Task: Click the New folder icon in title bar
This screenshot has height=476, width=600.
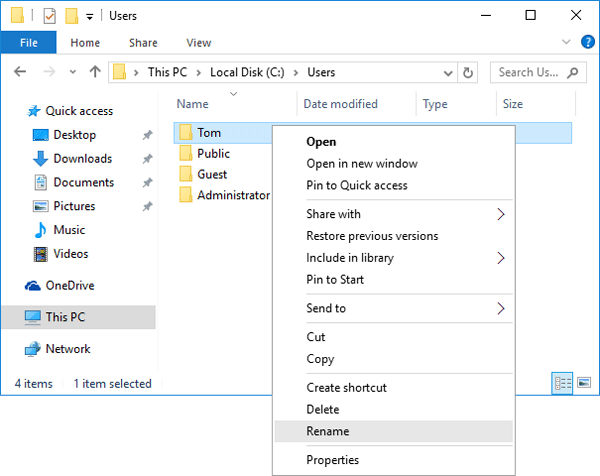Action: click(72, 16)
